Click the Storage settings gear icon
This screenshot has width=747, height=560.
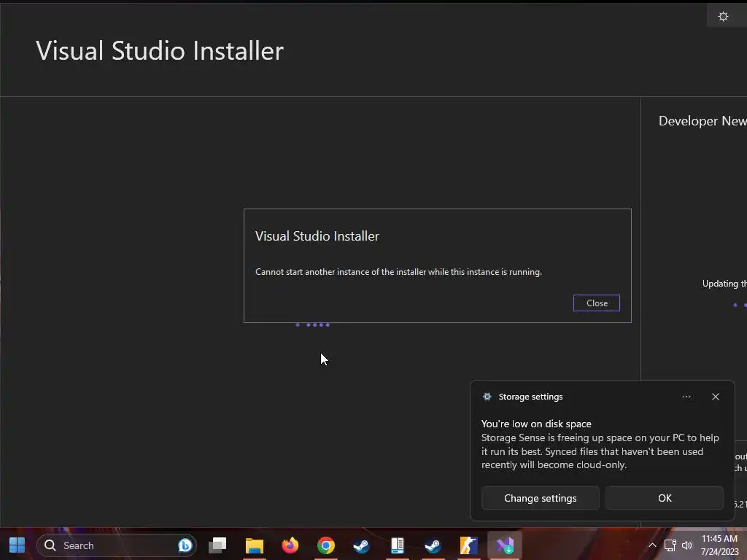click(x=487, y=397)
